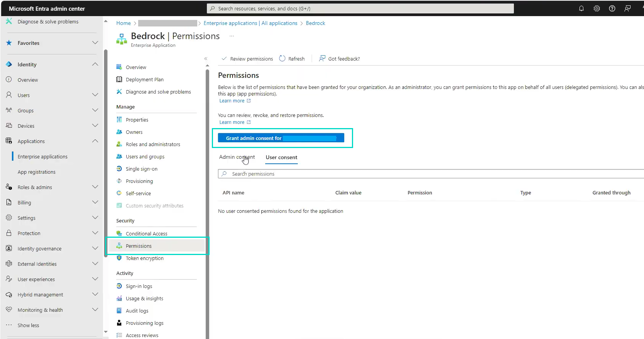Screen dimensions: 644x339
Task: Expand the Devices menu chevron
Action: (95, 125)
